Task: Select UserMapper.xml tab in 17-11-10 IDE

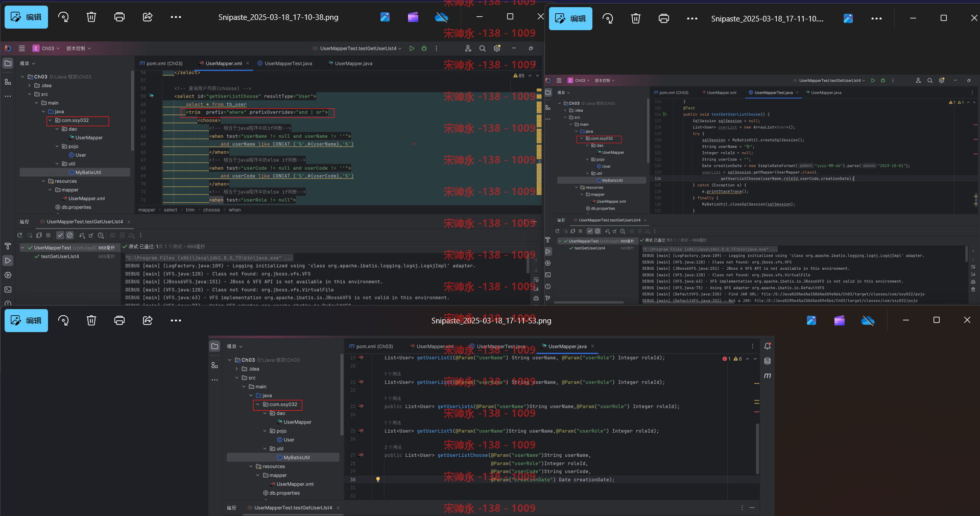Action: pos(719,93)
